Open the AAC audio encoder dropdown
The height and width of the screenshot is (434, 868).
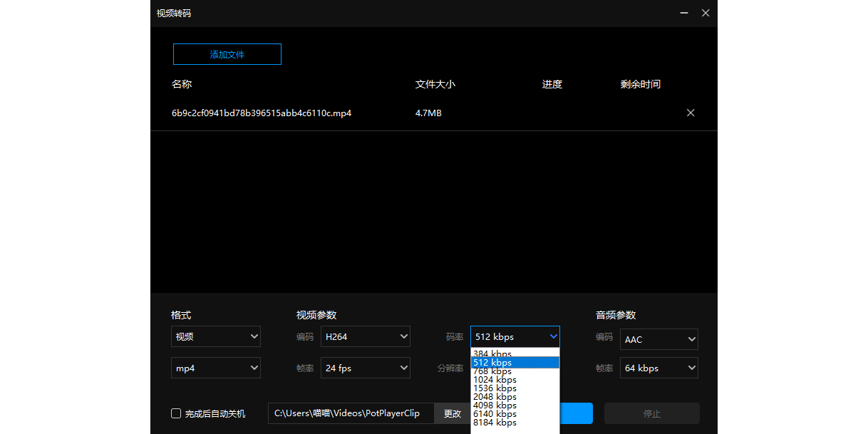pos(658,339)
